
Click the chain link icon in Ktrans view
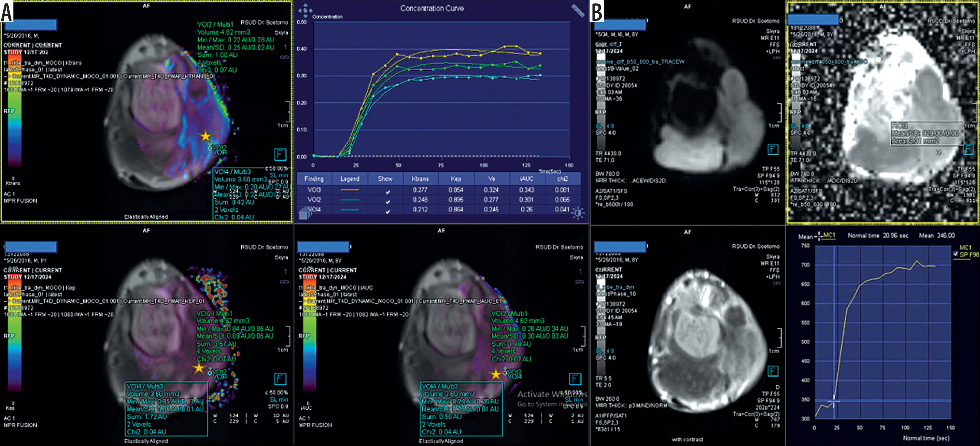click(x=284, y=57)
